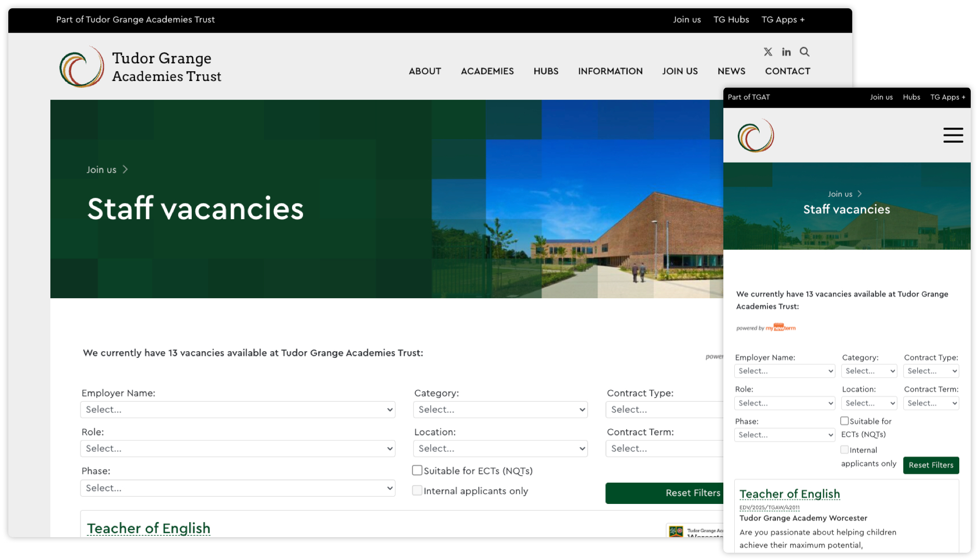This screenshot has height=560, width=978.
Task: Click the EDV/2025/TGAW/42011 reference in mobile view
Action: [769, 508]
